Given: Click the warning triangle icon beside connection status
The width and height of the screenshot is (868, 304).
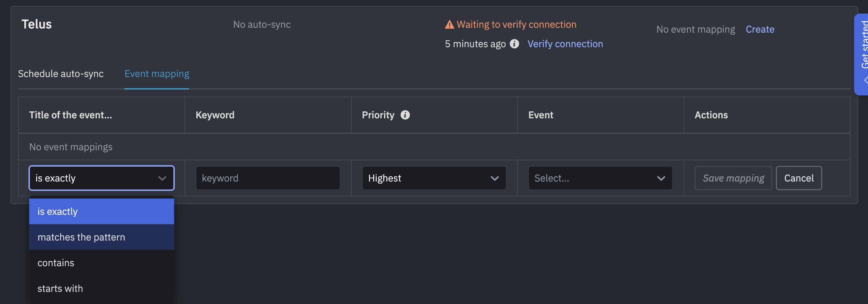Looking at the screenshot, I should point(449,24).
